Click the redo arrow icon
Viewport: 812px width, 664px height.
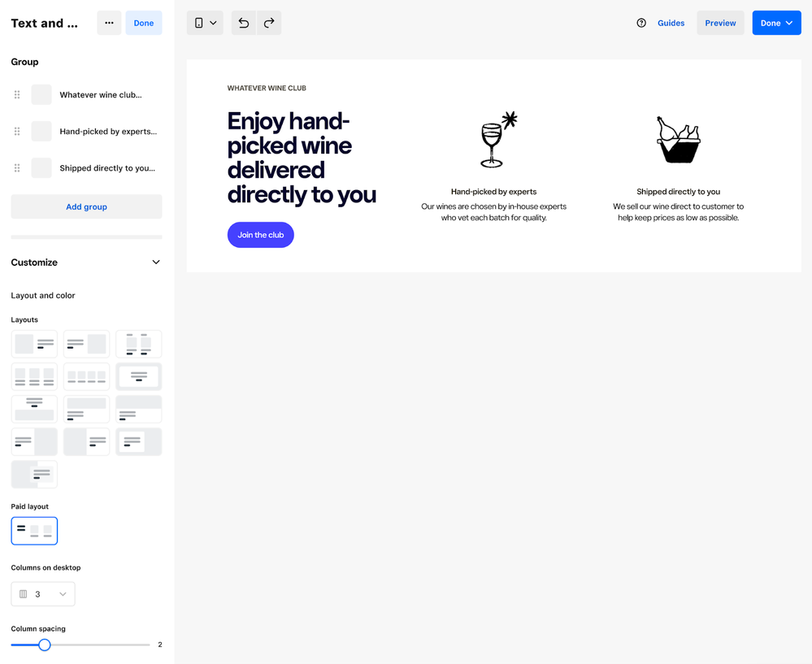269,23
